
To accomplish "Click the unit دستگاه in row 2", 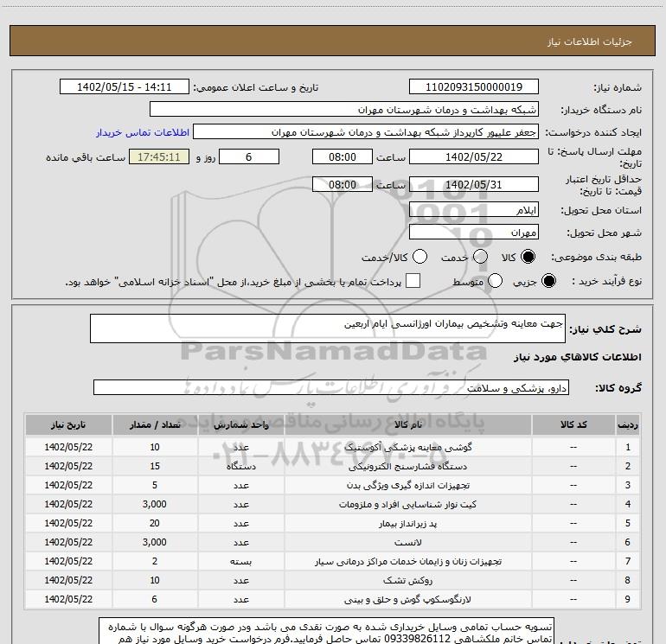I will [x=240, y=466].
